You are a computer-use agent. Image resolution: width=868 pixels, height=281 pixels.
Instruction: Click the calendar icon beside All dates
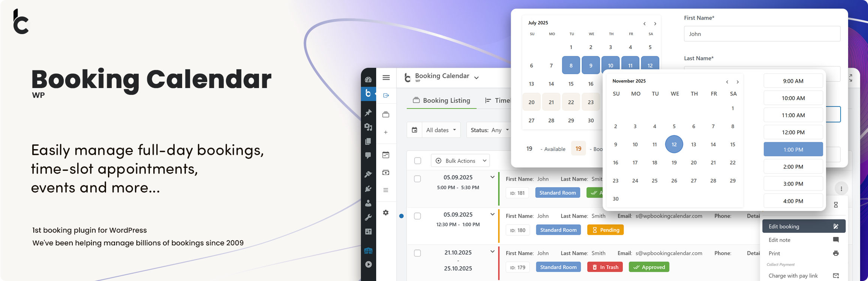[x=415, y=130]
